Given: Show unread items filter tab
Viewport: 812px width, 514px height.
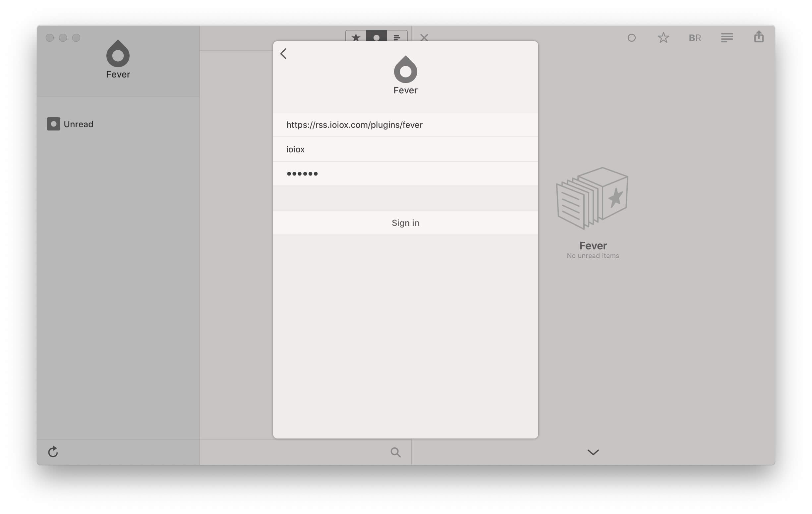Looking at the screenshot, I should (x=376, y=36).
